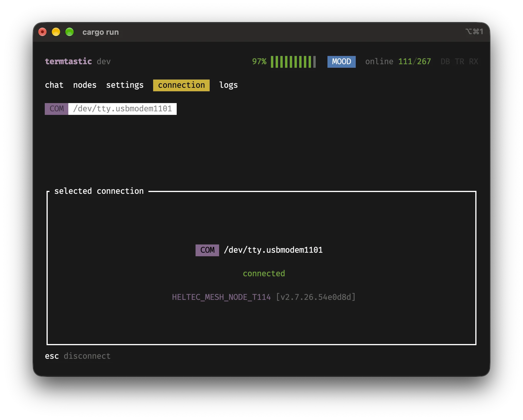
Task: Click the green battery bar indicator
Action: coord(293,62)
